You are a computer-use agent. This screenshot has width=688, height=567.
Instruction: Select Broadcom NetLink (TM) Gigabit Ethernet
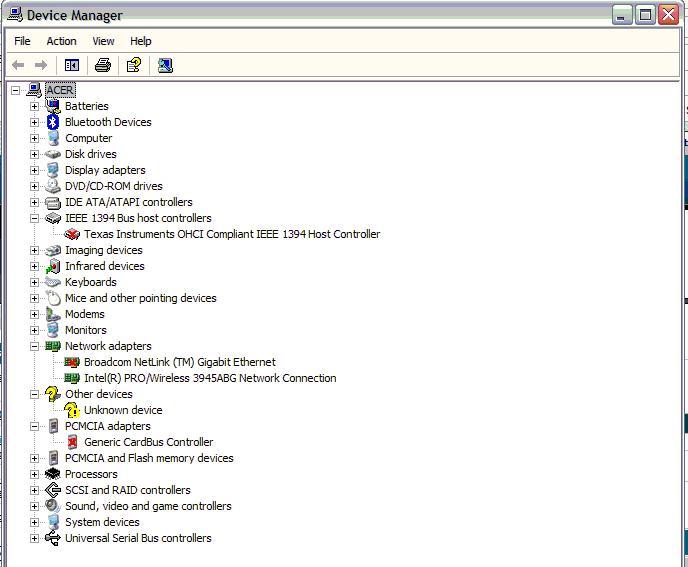pyautogui.click(x=180, y=362)
